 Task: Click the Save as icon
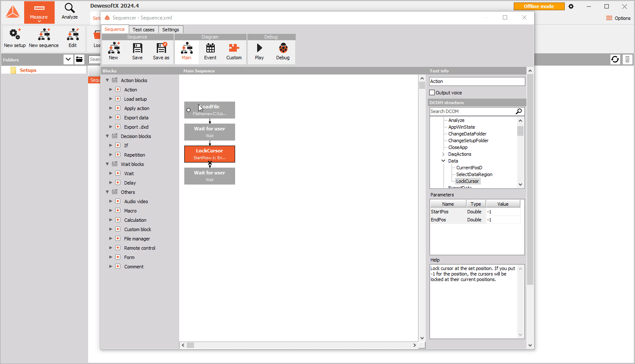click(161, 48)
